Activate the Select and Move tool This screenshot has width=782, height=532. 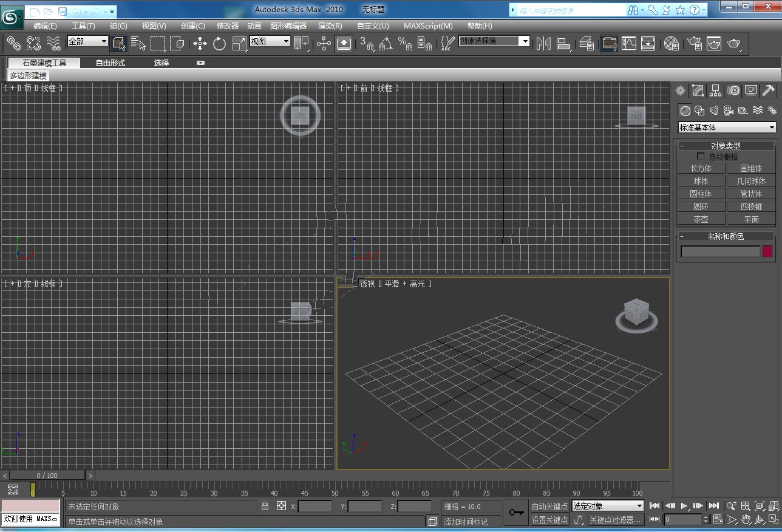(200, 43)
